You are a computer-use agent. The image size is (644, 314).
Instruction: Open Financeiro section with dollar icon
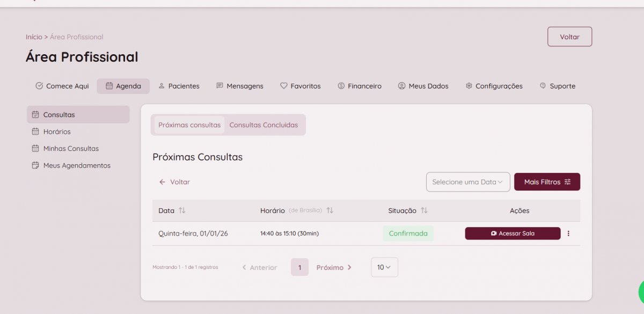click(x=359, y=86)
